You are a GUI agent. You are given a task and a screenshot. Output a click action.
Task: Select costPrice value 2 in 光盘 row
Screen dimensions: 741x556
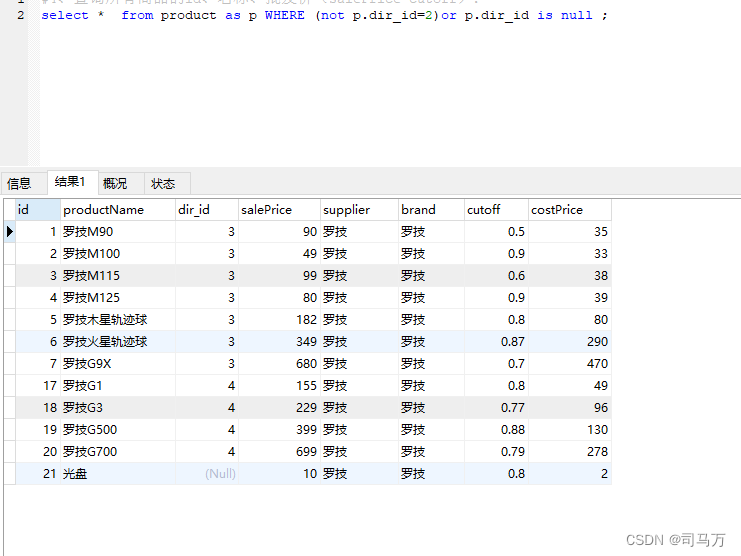(569, 473)
